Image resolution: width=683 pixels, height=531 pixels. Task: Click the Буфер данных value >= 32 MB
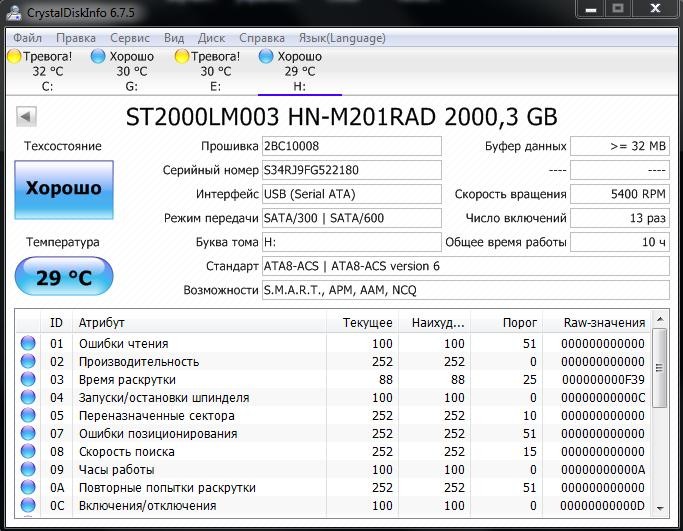tap(620, 146)
